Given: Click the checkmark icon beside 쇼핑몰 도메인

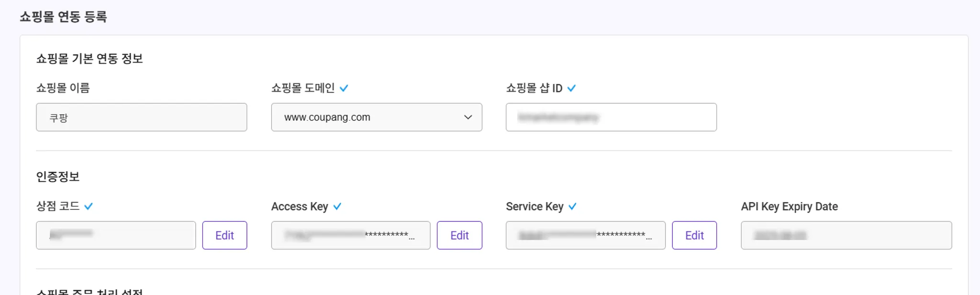Looking at the screenshot, I should tap(344, 88).
